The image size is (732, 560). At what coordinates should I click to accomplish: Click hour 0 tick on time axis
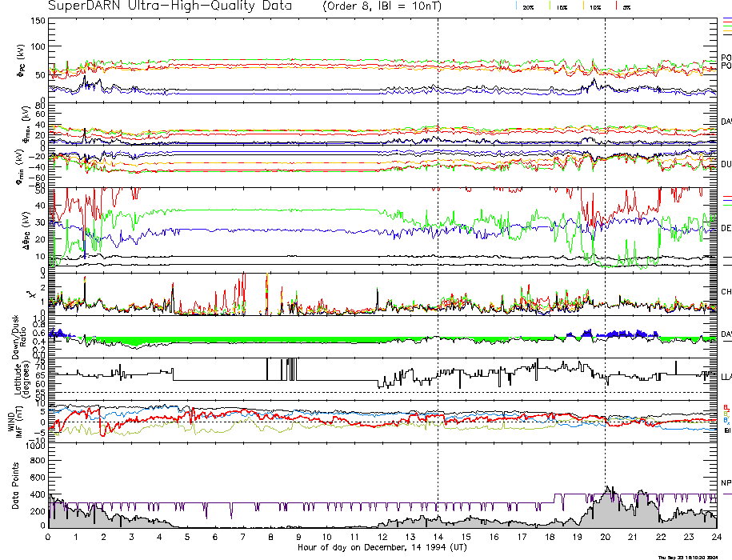point(49,537)
